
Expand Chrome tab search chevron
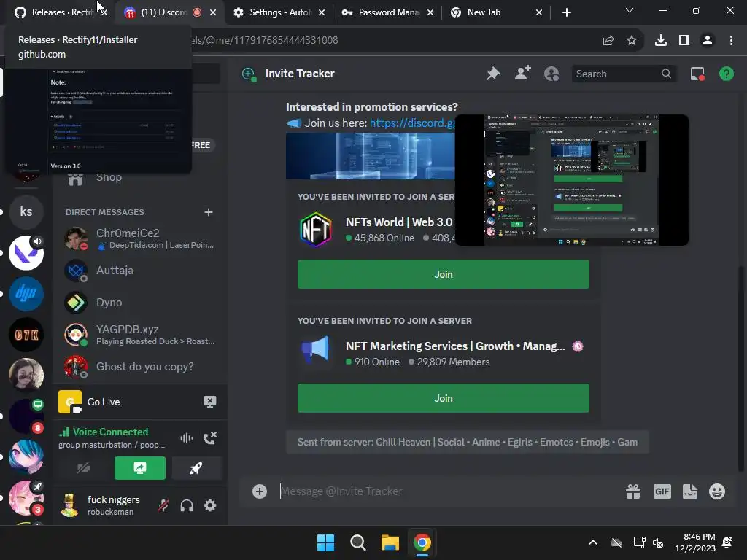(630, 10)
